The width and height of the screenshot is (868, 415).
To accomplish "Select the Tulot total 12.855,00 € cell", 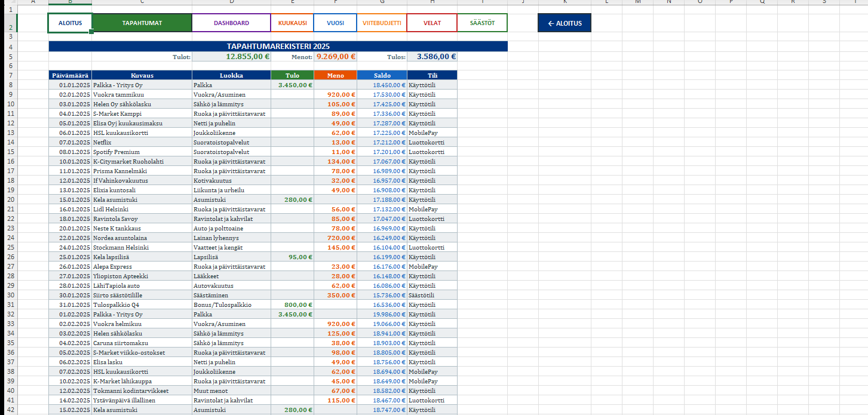I will [232, 57].
